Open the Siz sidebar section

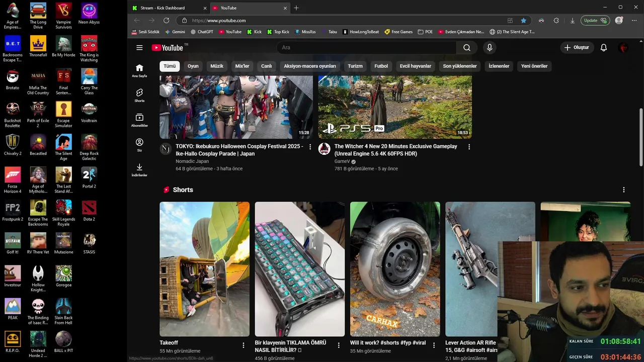[x=139, y=145]
